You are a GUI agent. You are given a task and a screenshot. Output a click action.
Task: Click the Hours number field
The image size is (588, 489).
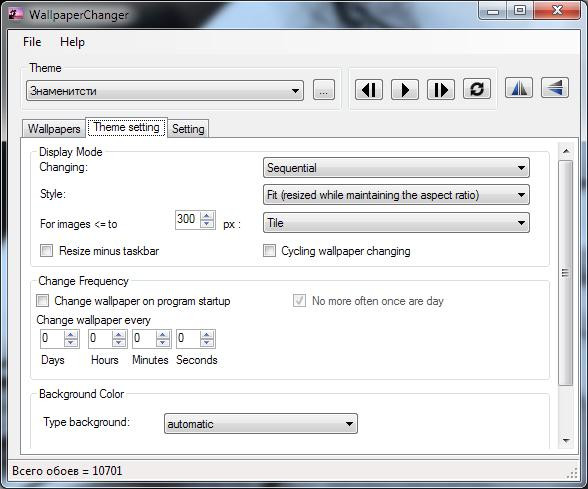pos(100,339)
